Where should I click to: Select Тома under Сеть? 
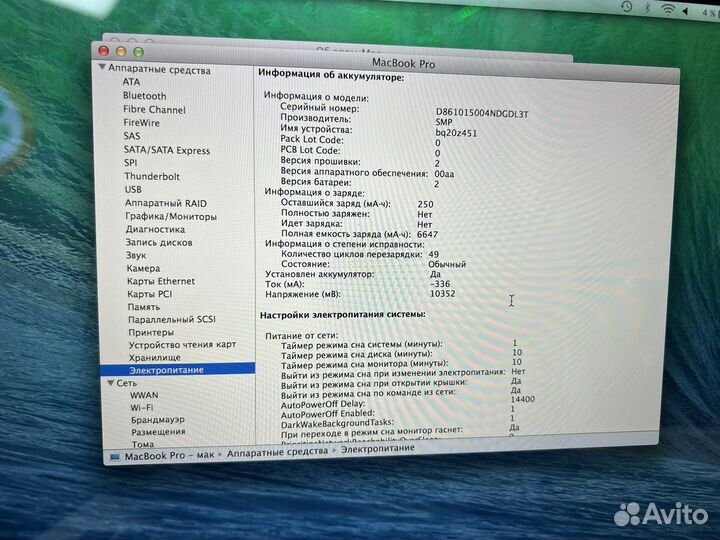(x=143, y=444)
